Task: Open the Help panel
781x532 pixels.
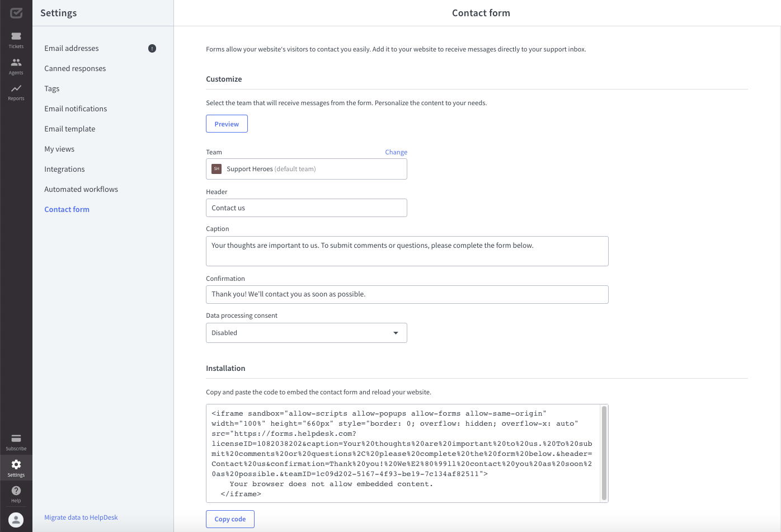Action: point(16,493)
